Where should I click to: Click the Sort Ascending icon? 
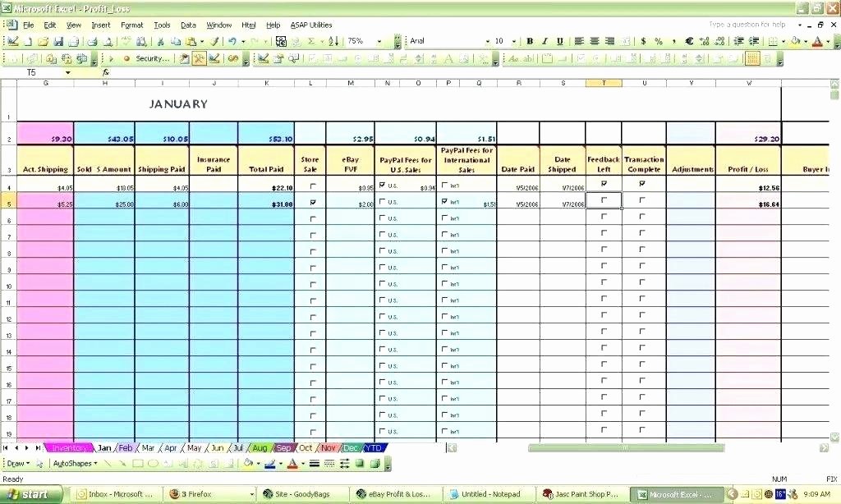pos(333,41)
